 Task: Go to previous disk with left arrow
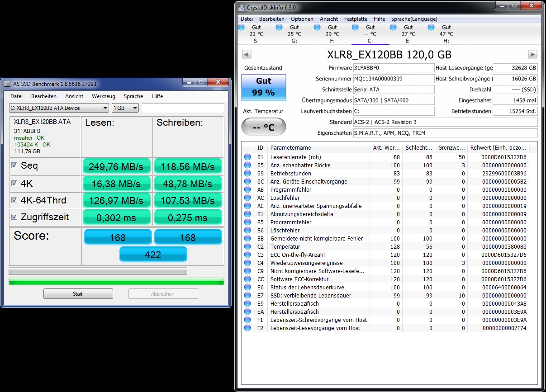coord(247,54)
